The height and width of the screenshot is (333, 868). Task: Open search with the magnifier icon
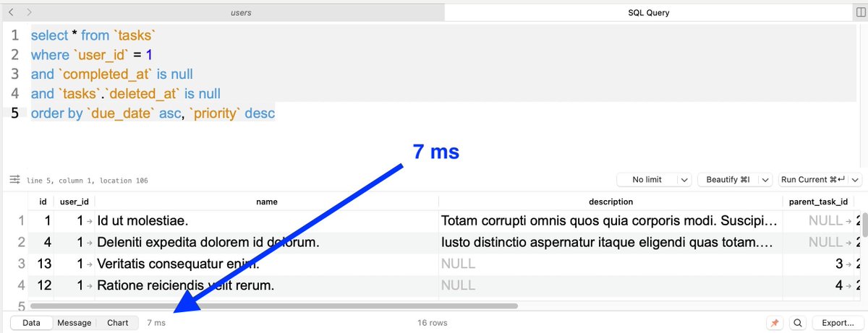point(797,323)
